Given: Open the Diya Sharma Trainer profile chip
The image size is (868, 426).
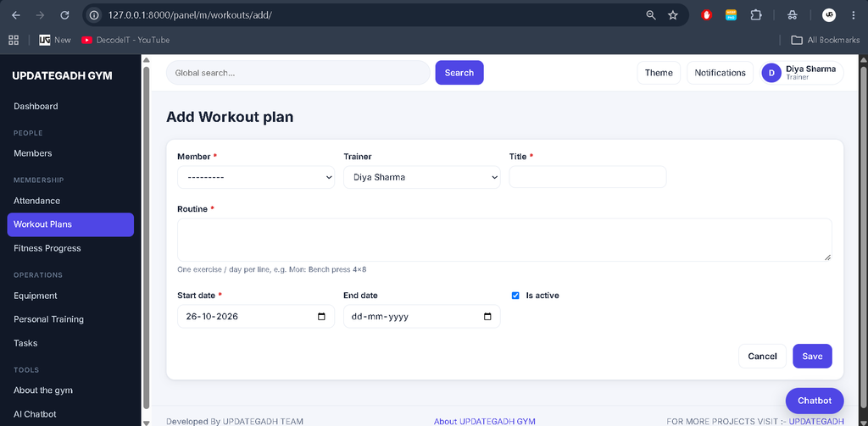Looking at the screenshot, I should [x=802, y=73].
